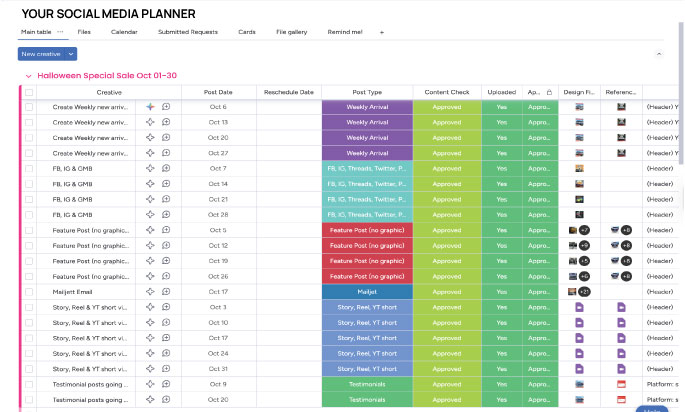The image size is (685, 412).
Task: Open design thumbnail in FB, IG & GMB Oct 14 row
Action: [579, 184]
